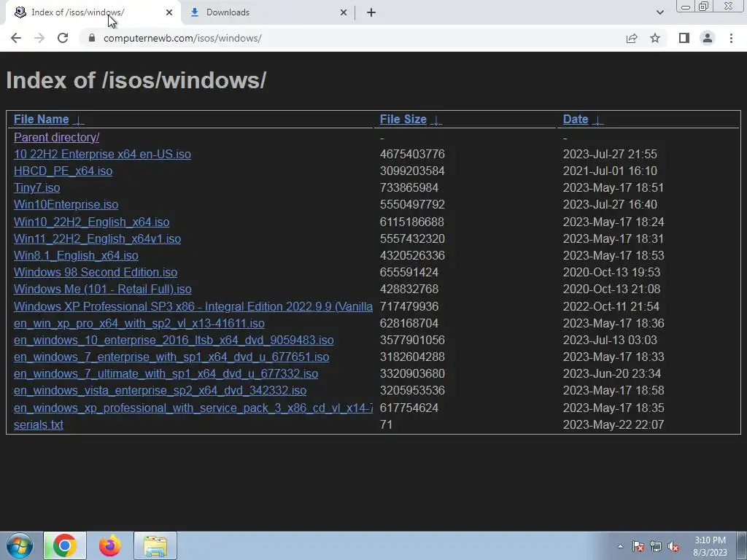747x560 pixels.
Task: Download Tiny7.iso
Action: [x=36, y=187]
